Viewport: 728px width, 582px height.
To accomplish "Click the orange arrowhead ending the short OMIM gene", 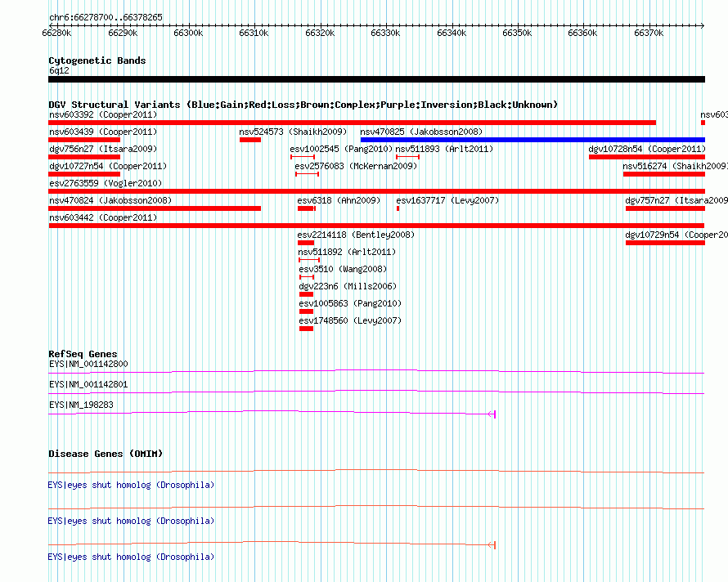I will 492,545.
